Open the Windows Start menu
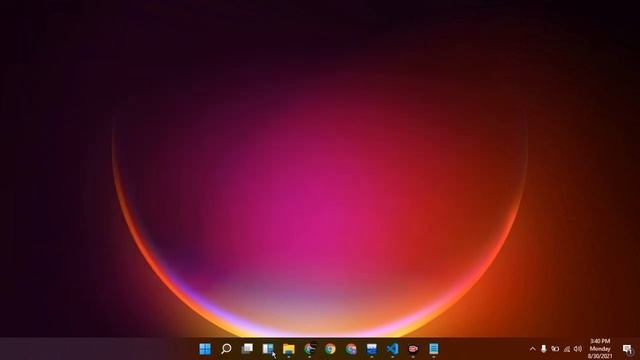 point(205,349)
